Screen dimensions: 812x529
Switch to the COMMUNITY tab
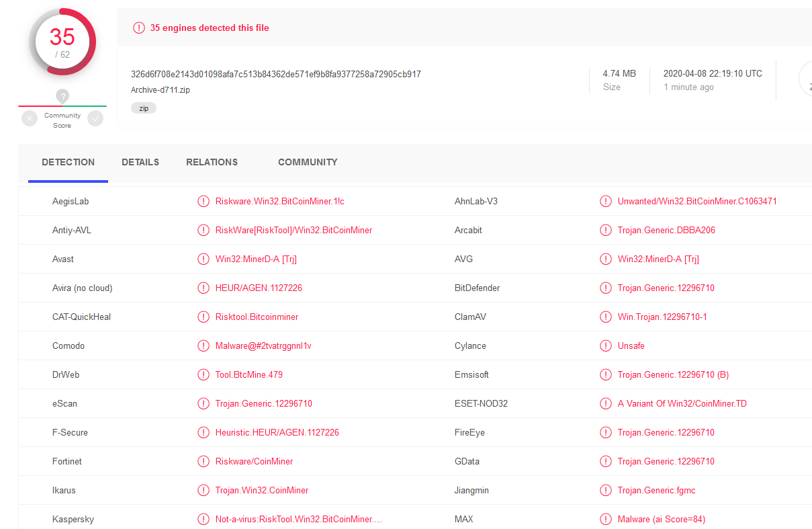[308, 162]
